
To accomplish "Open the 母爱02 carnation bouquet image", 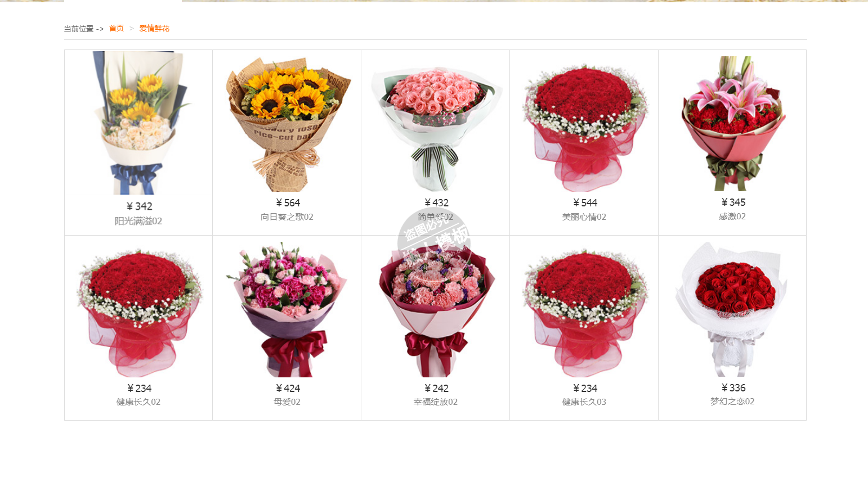I will point(287,310).
